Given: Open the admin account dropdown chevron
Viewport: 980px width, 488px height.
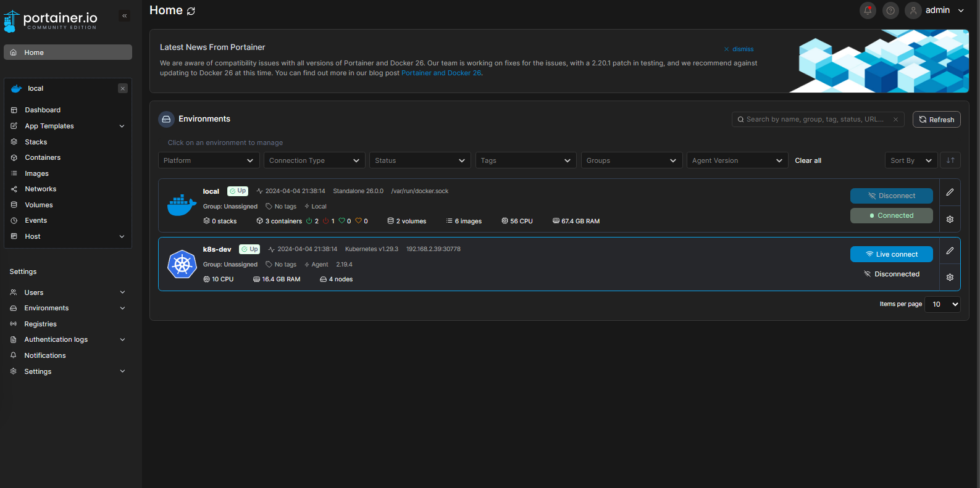Looking at the screenshot, I should [961, 10].
